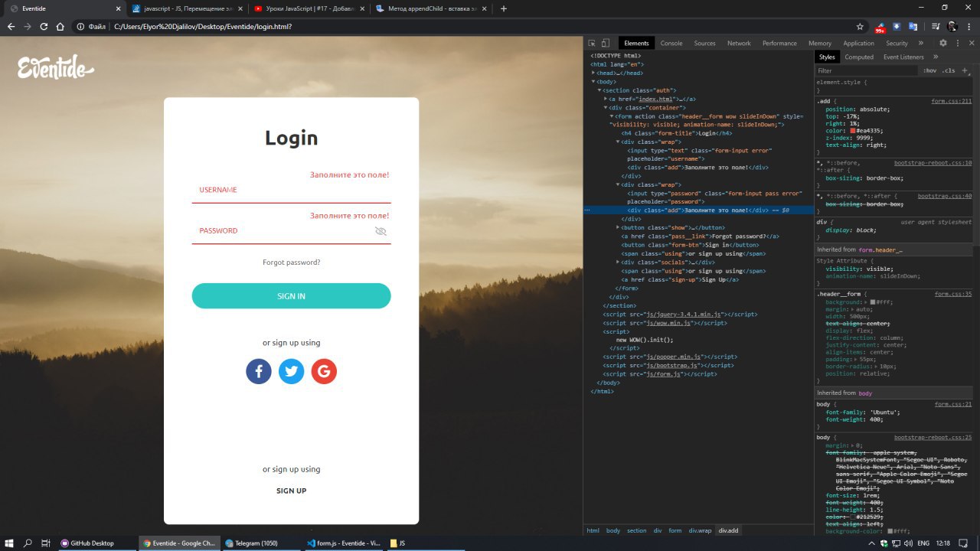Switch to the Sources tab
The height and width of the screenshot is (551, 980).
(704, 43)
